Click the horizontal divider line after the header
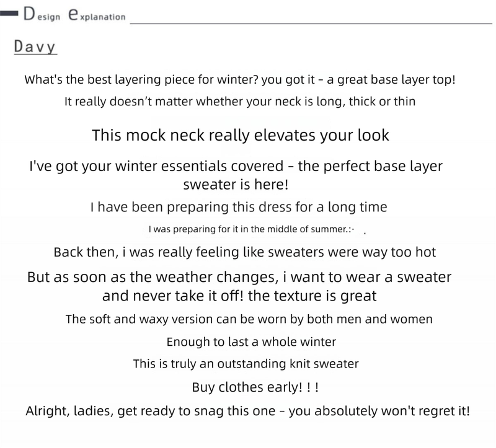The height and width of the screenshot is (448, 496). pos(310,23)
